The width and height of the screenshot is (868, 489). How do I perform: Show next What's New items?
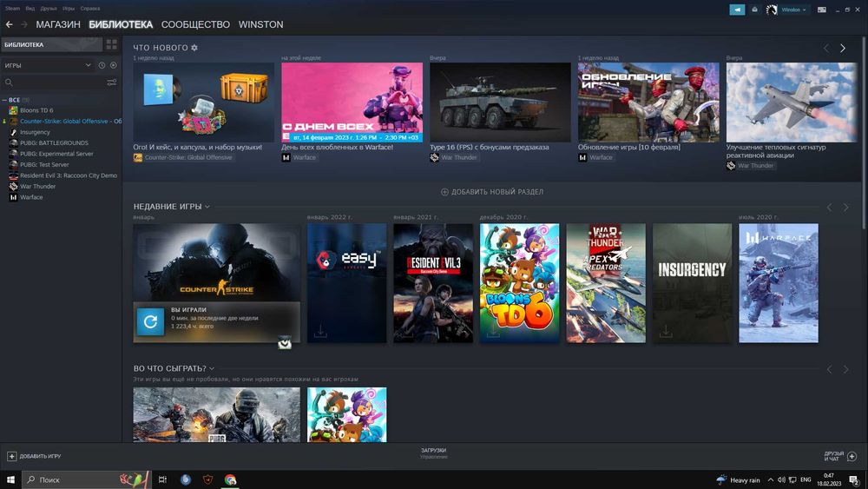click(x=843, y=48)
